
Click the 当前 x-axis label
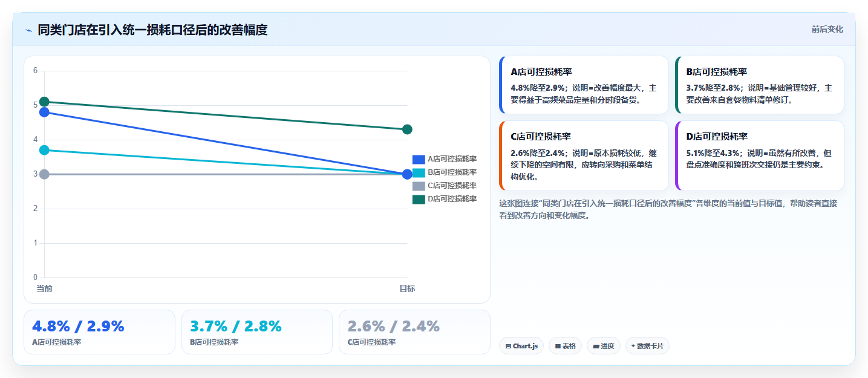[x=44, y=288]
